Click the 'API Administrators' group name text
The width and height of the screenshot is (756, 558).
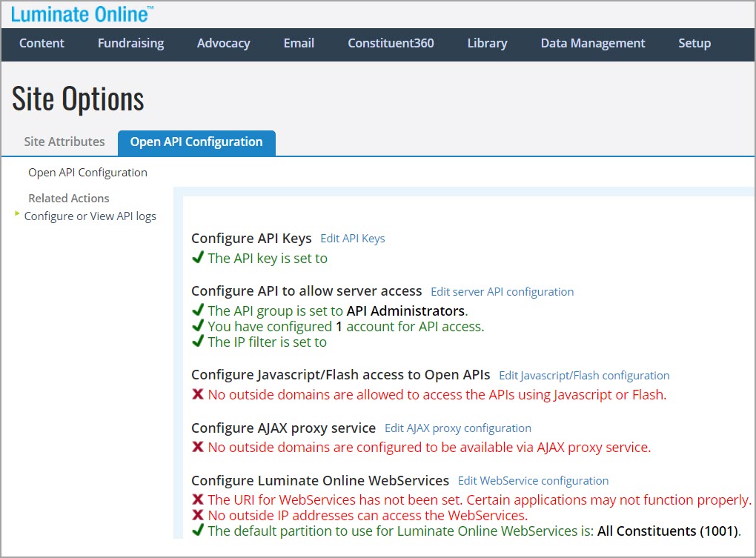(405, 310)
